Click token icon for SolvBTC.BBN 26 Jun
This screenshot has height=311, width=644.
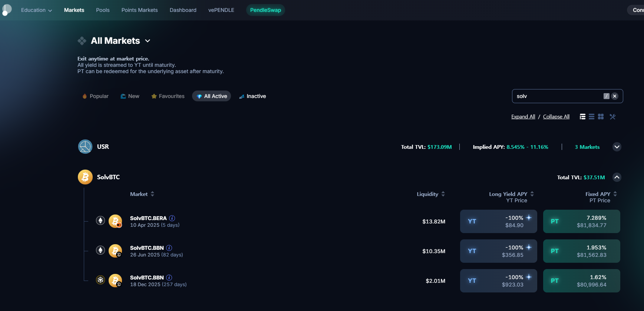point(115,251)
